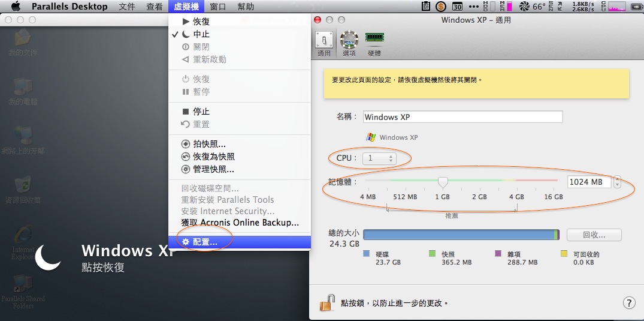Viewport: 644px width, 321px height.
Task: Open the 通用 (General) settings tab
Action: click(x=324, y=43)
